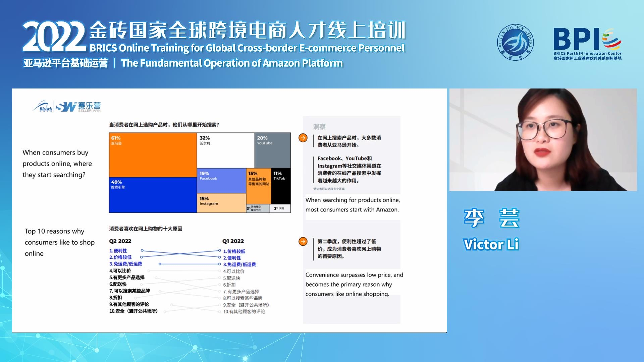Viewport: 644px width, 362px height.
Task: Click '1.价格较低' in the Q1 2022 list
Action: coord(234,251)
